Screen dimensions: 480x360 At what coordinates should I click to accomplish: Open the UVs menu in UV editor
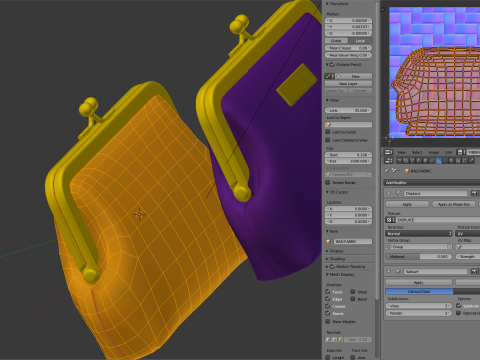click(x=448, y=152)
